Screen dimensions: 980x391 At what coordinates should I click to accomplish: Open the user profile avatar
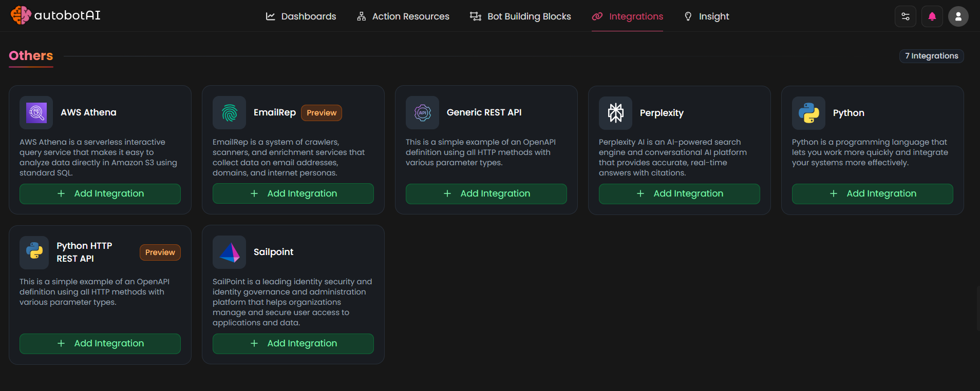coord(958,16)
